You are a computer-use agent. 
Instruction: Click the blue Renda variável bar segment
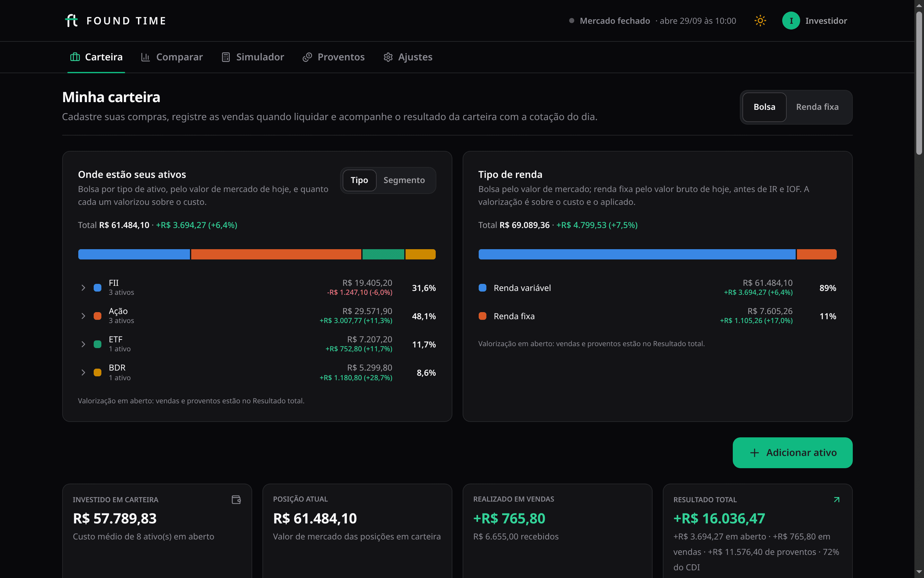pyautogui.click(x=637, y=254)
